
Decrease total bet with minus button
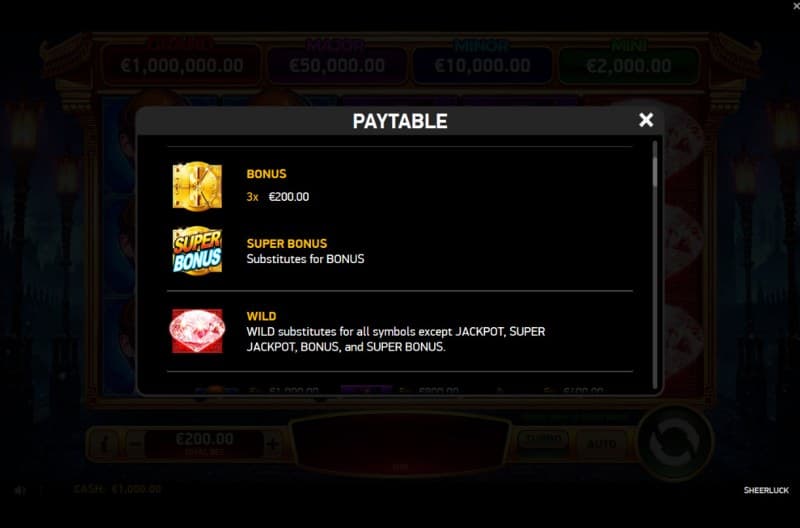[x=135, y=444]
